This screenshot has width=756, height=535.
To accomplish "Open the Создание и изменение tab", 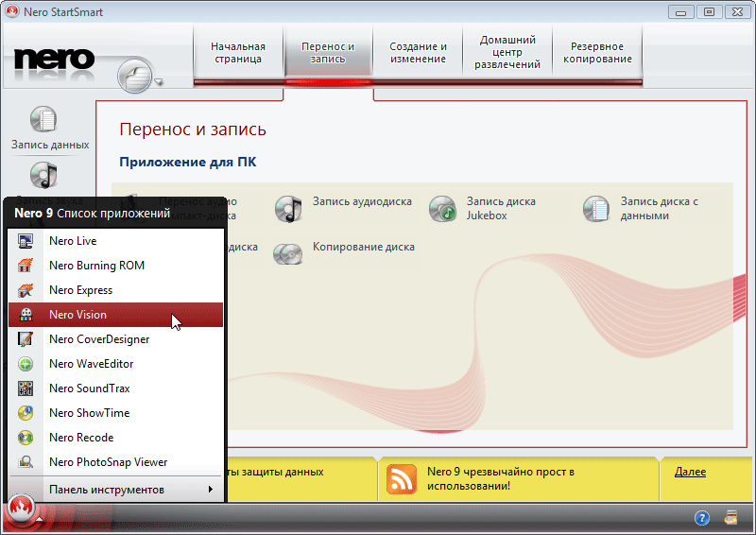I will point(418,53).
